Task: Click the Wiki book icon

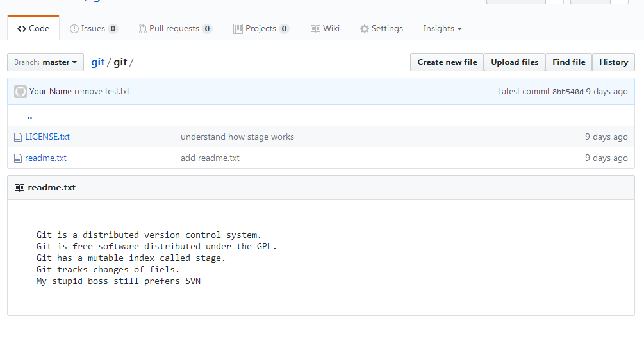Action: pos(315,29)
